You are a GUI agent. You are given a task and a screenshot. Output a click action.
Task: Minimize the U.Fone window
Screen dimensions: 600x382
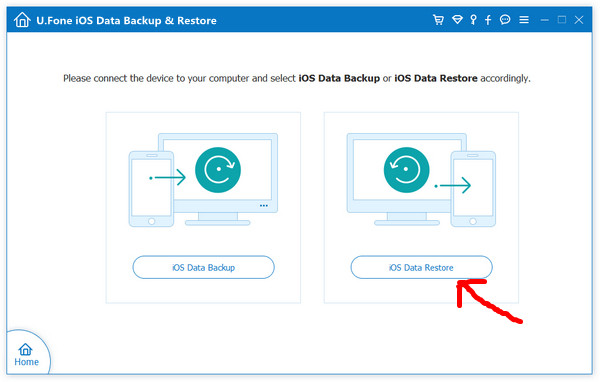click(545, 20)
